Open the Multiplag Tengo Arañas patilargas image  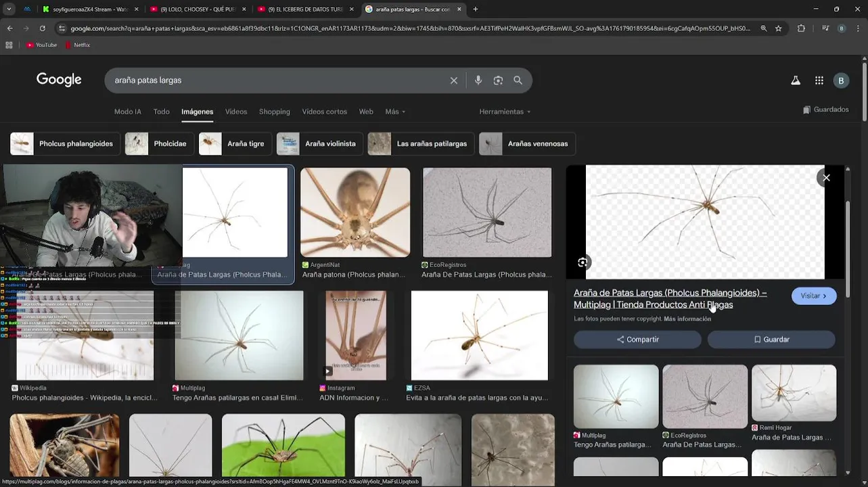pos(239,335)
